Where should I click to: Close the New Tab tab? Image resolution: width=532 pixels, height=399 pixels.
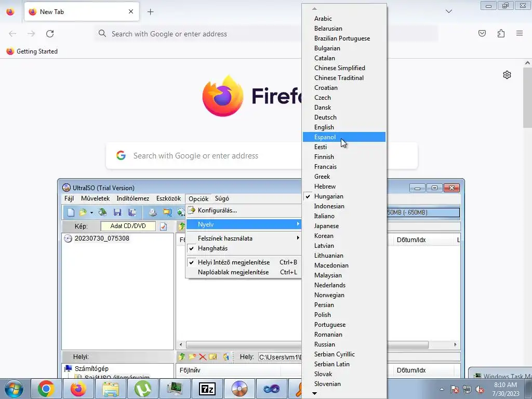(130, 11)
